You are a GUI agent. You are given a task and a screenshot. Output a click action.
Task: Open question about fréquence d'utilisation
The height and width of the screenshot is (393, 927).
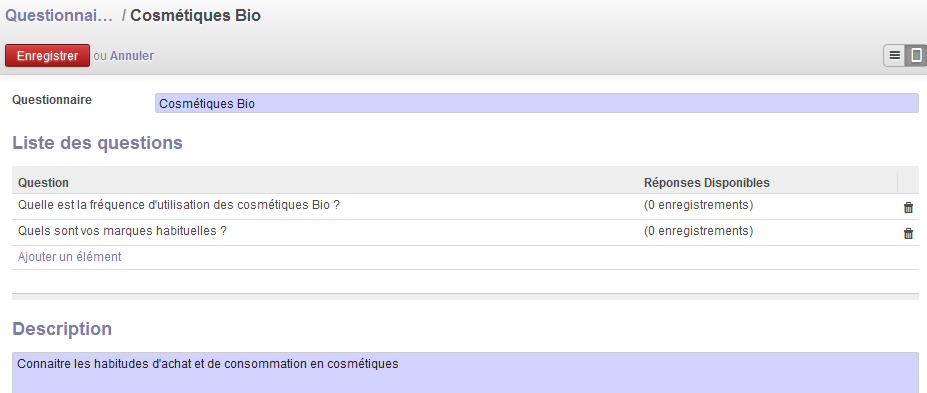[x=179, y=205]
